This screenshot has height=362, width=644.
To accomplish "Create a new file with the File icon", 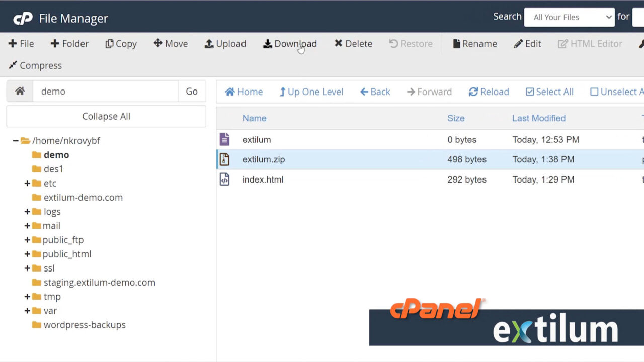I will point(21,44).
